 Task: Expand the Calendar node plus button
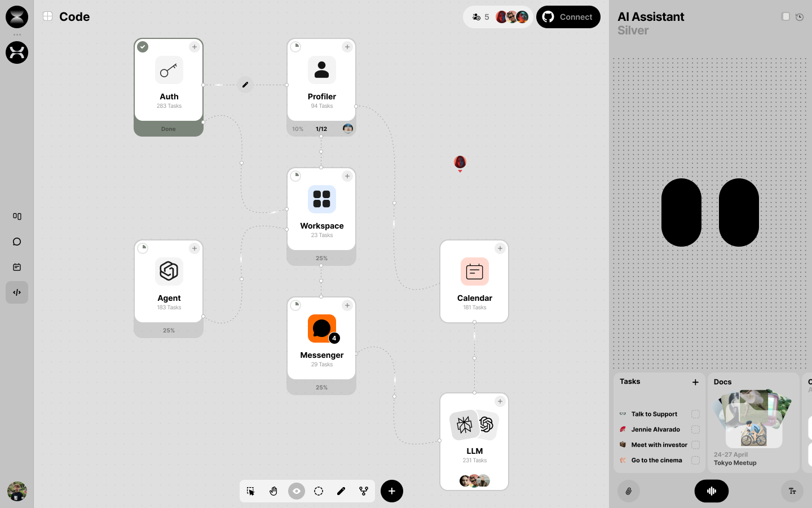(x=500, y=248)
